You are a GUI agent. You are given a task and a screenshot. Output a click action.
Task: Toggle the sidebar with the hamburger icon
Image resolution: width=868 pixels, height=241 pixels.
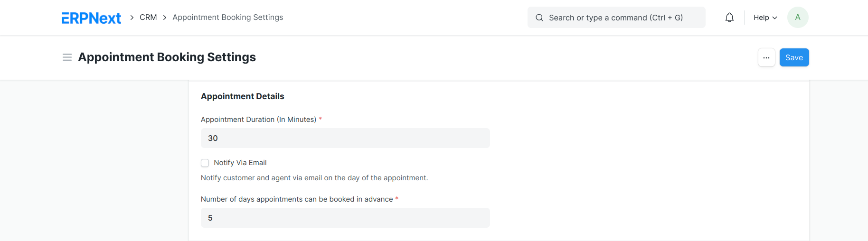pos(67,57)
